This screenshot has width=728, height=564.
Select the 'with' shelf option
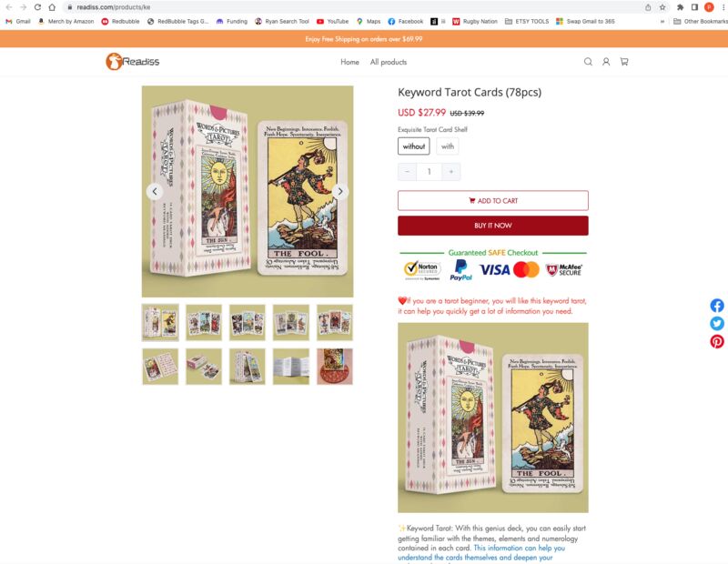click(x=448, y=146)
